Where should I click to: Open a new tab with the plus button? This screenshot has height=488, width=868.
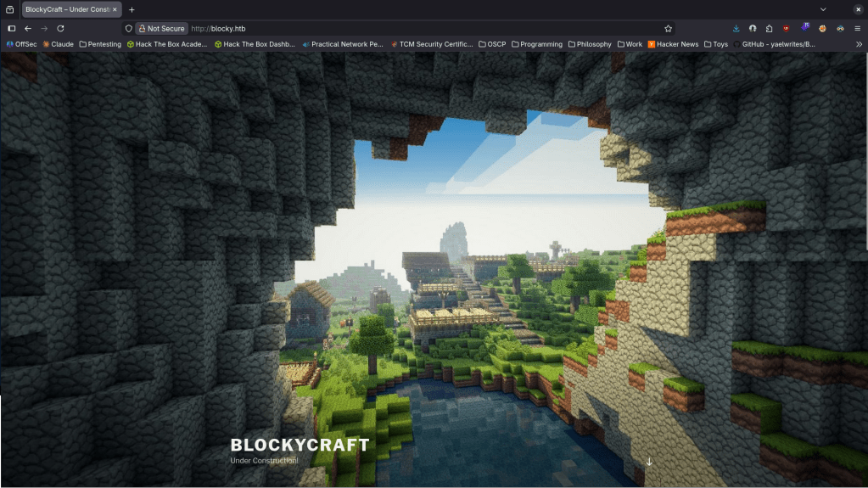coord(132,9)
